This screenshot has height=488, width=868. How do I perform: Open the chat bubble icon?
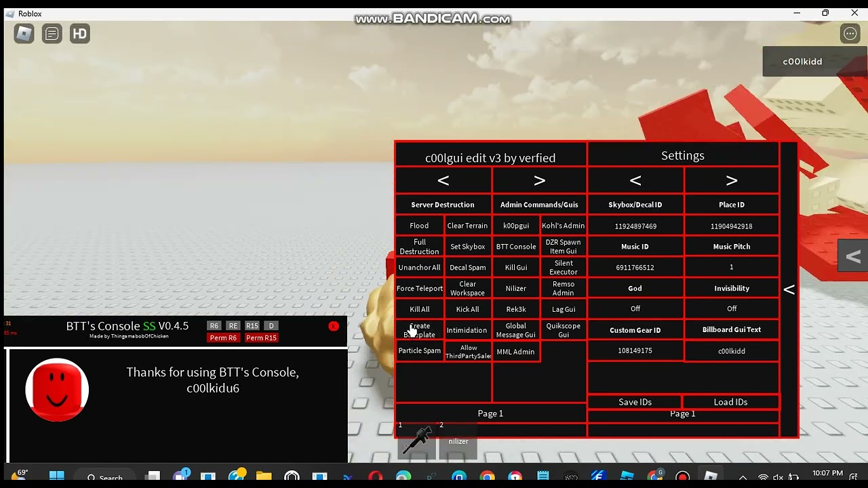pyautogui.click(x=52, y=33)
